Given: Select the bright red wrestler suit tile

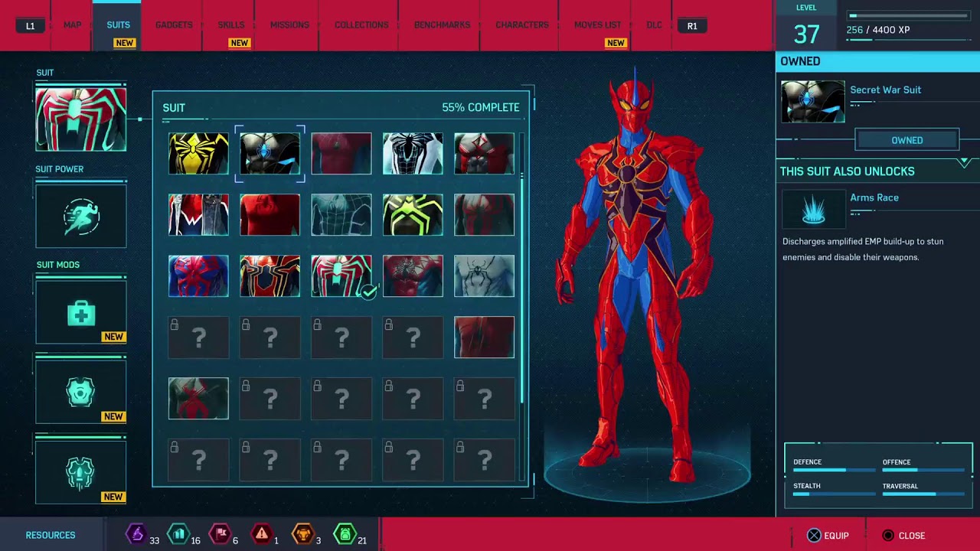Looking at the screenshot, I should (269, 214).
